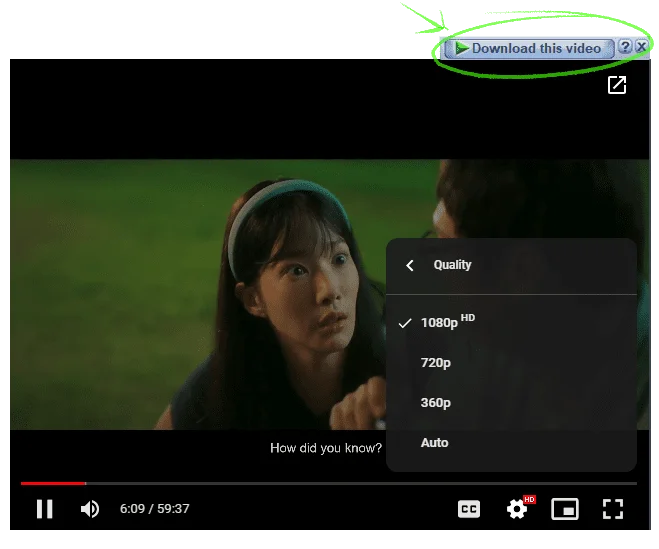Toggle closed captions CC button
The image size is (659, 549).
pos(469,509)
